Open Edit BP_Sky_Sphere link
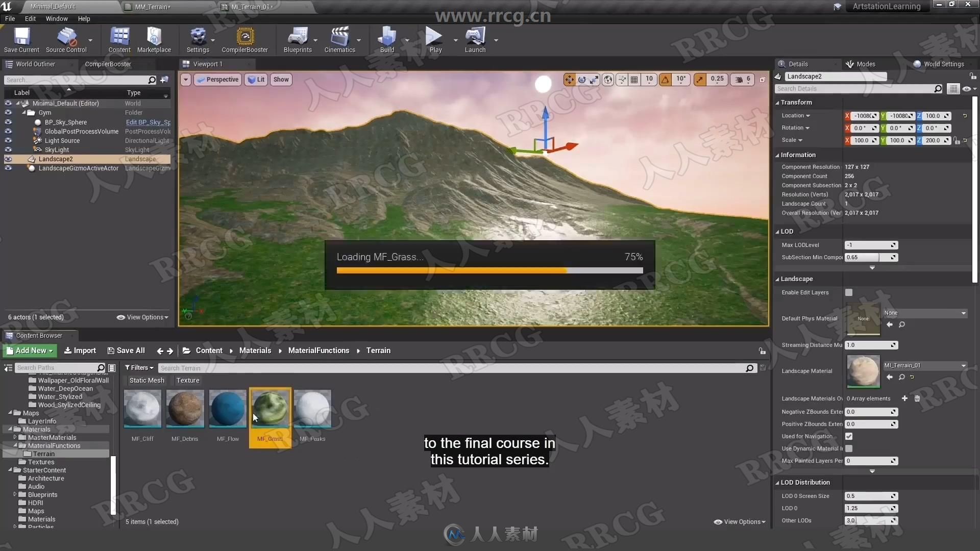This screenshot has width=980, height=551. [x=148, y=122]
